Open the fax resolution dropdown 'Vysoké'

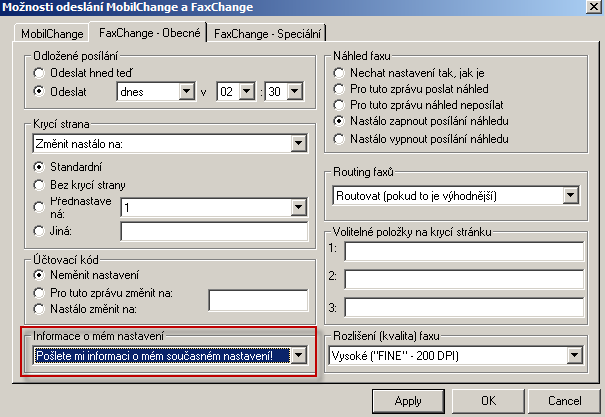tap(575, 355)
